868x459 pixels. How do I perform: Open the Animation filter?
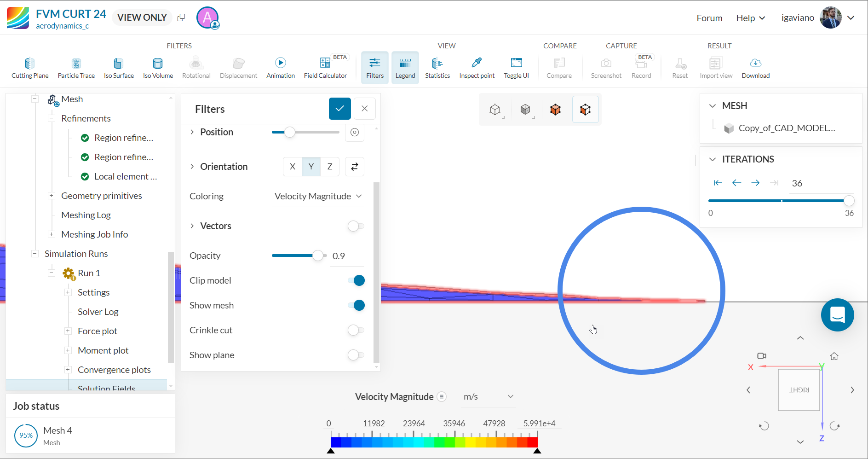281,68
